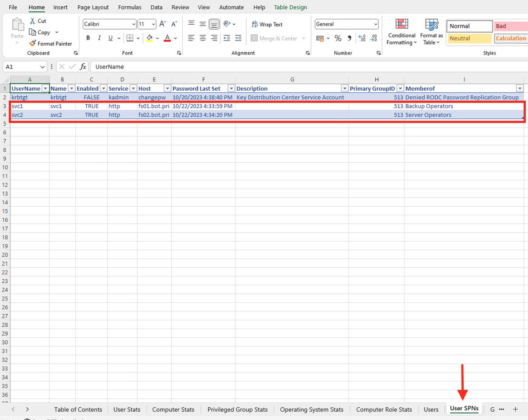Switch to the Page Layout ribbon tab
Image resolution: width=528 pixels, height=420 pixels.
93,7
